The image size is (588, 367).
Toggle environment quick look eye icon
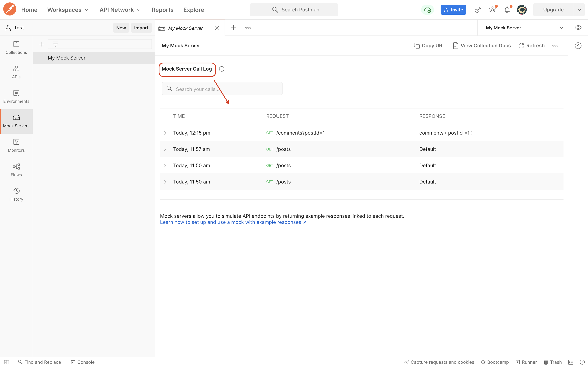578,28
